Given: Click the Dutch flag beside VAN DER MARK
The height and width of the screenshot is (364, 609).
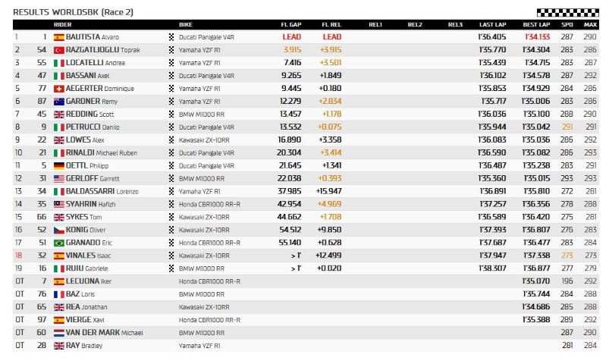Looking at the screenshot, I should [58, 333].
